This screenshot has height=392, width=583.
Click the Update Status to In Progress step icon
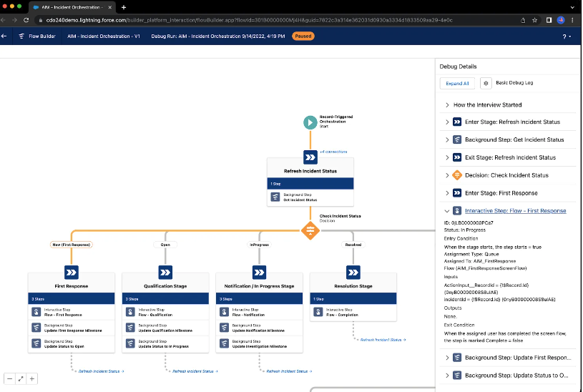(x=130, y=343)
